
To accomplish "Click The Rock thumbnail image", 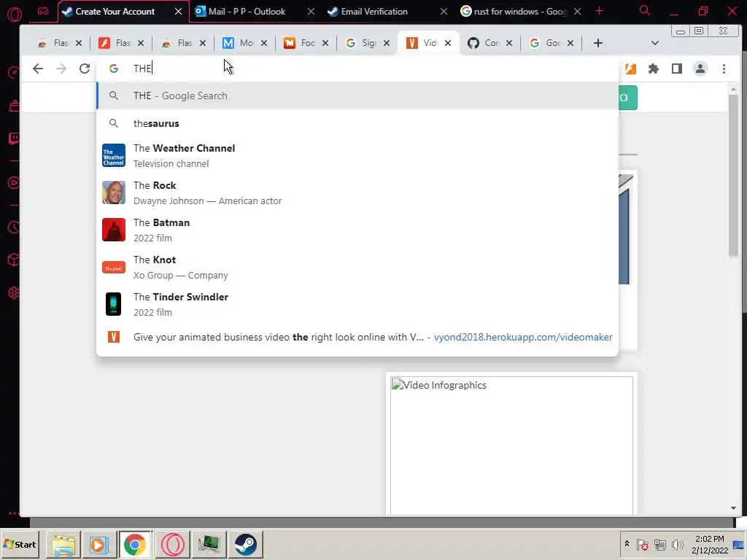I will click(x=113, y=192).
